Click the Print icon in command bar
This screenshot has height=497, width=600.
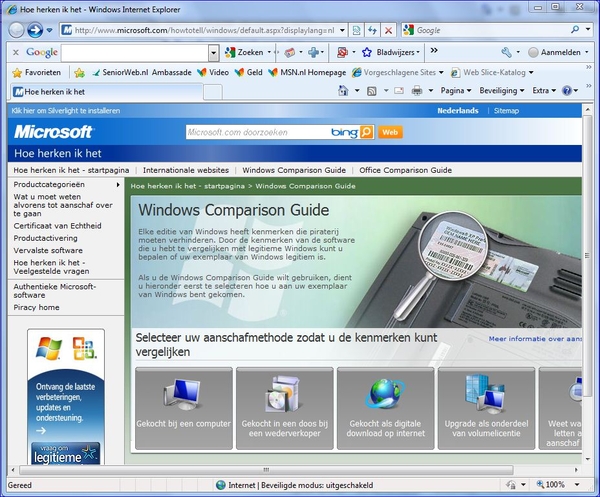(417, 91)
